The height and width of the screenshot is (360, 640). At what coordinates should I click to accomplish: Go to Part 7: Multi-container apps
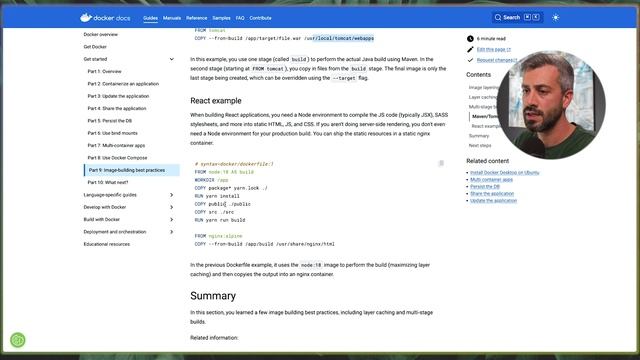pyautogui.click(x=116, y=145)
